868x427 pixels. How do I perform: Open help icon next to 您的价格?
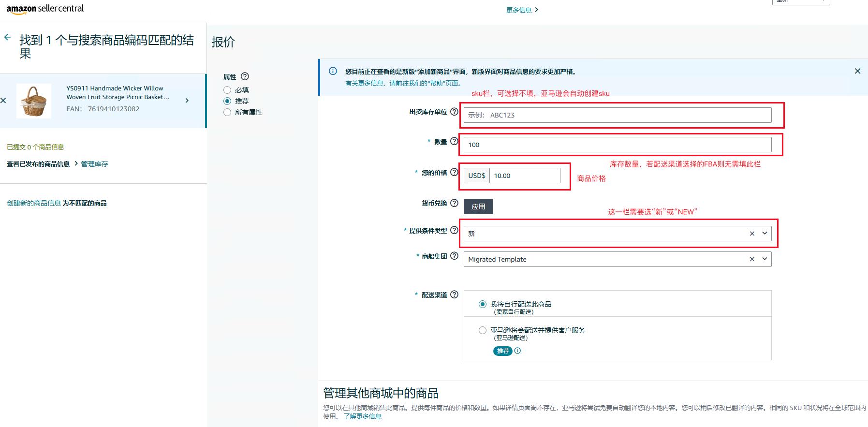(x=454, y=172)
